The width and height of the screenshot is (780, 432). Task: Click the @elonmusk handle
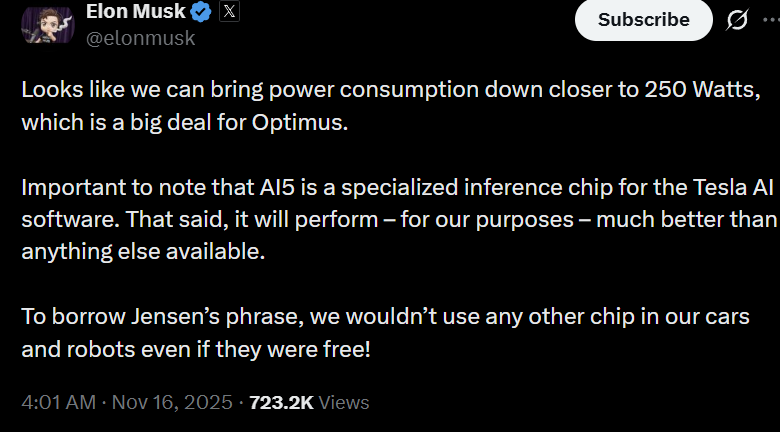[141, 39]
